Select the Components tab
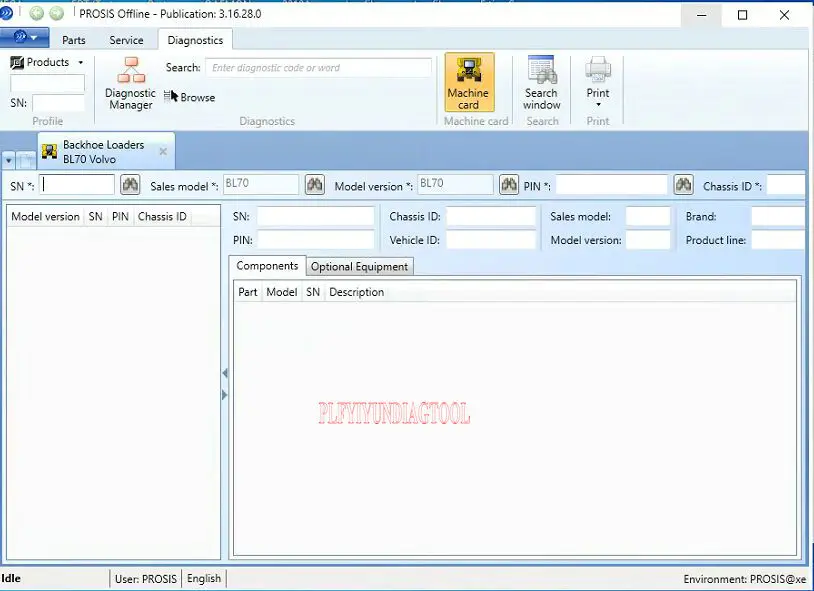The height and width of the screenshot is (591, 814). [267, 266]
